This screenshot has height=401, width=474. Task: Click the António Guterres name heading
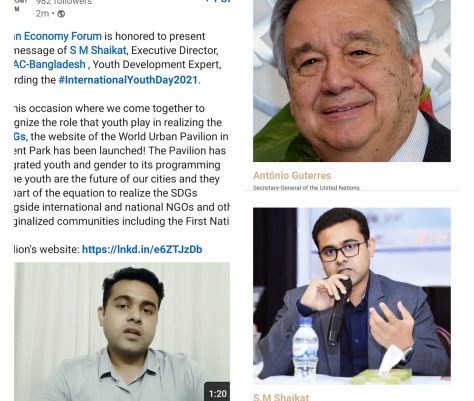pos(292,175)
